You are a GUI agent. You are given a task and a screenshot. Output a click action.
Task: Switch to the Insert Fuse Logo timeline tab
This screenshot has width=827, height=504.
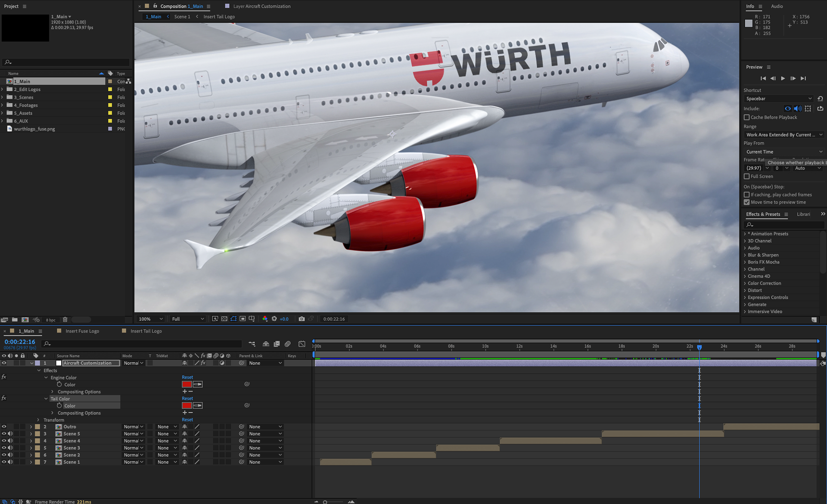pyautogui.click(x=82, y=331)
